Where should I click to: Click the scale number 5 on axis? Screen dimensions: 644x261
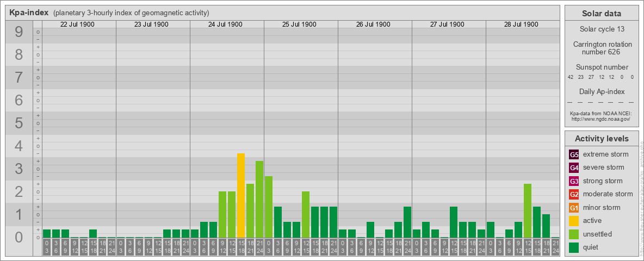(19, 123)
